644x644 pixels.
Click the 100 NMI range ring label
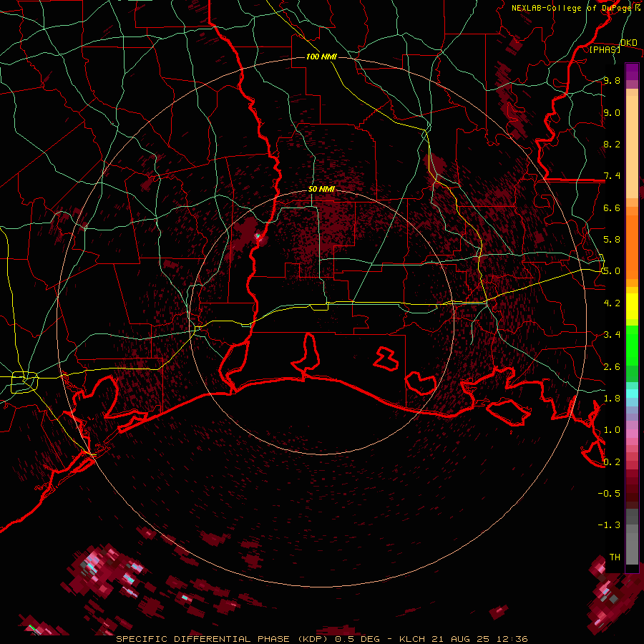321,57
